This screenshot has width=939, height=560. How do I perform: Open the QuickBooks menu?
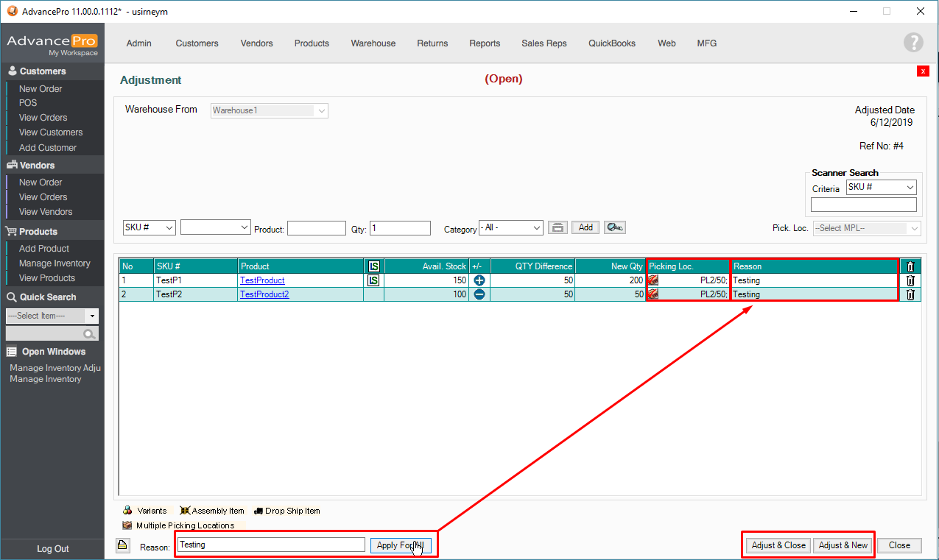pyautogui.click(x=611, y=43)
